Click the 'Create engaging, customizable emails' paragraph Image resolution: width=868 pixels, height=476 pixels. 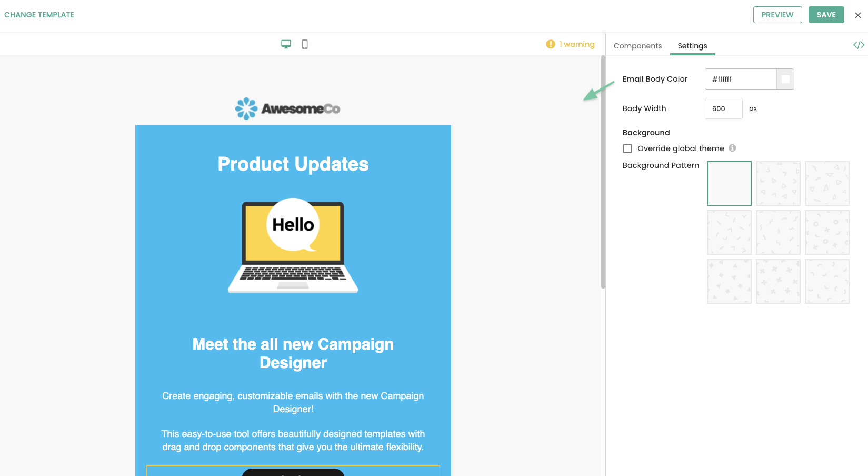[x=293, y=402]
